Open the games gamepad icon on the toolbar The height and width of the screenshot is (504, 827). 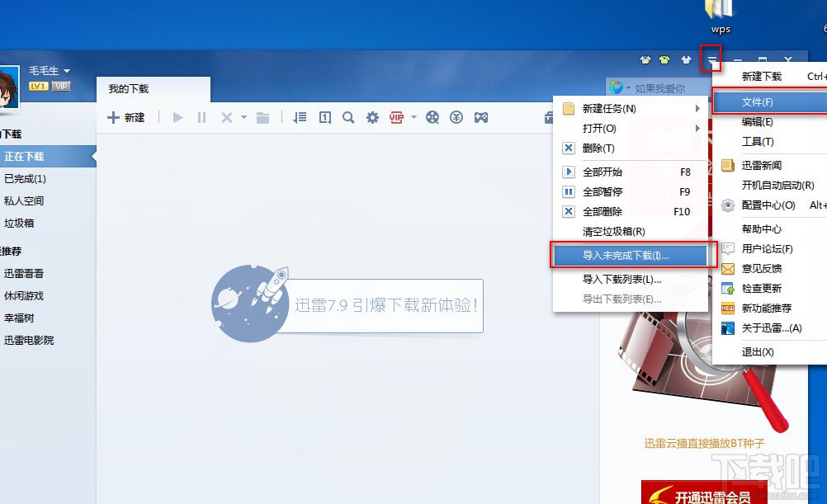[x=482, y=117]
